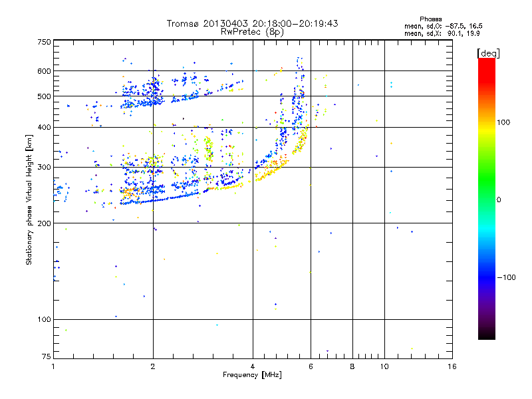Click the y-axis tick label "300"
Image resolution: width=532 pixels, height=399 pixels.
(44, 168)
